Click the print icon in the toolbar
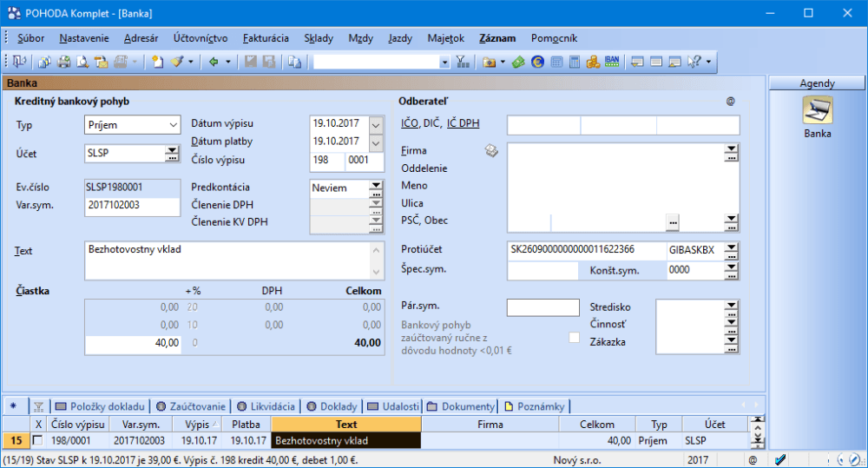This screenshot has height=468, width=868. (64, 62)
